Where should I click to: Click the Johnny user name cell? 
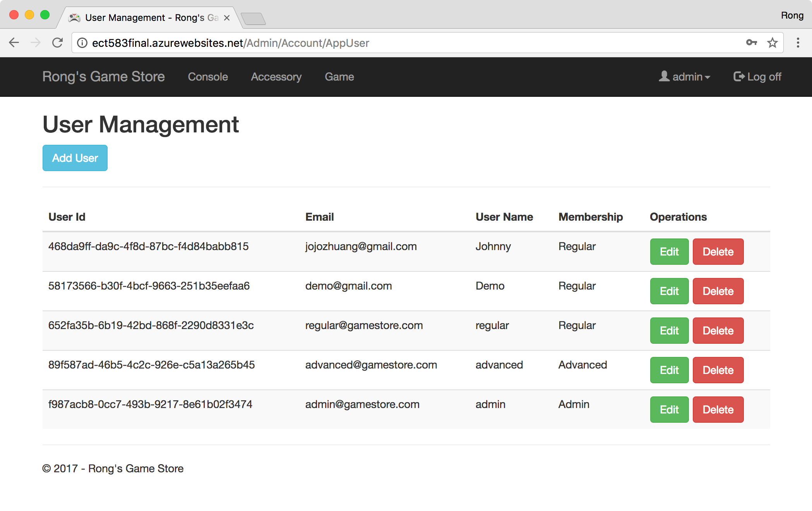493,247
